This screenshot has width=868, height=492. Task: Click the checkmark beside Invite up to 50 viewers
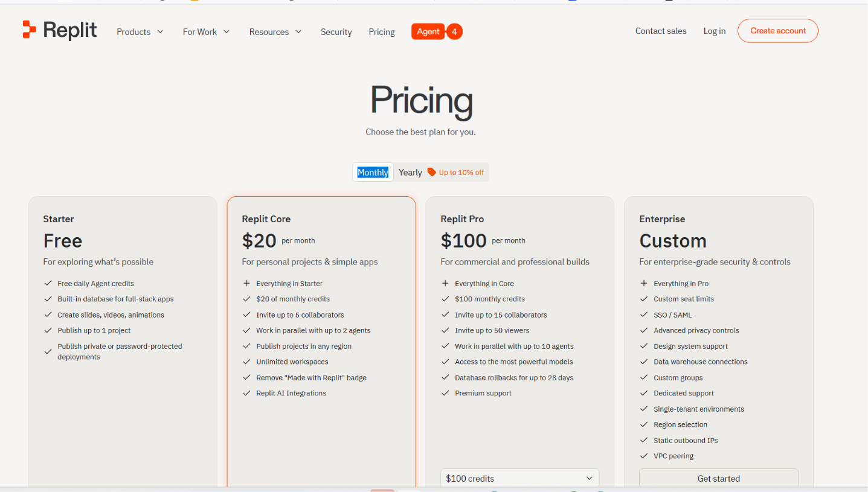(445, 330)
